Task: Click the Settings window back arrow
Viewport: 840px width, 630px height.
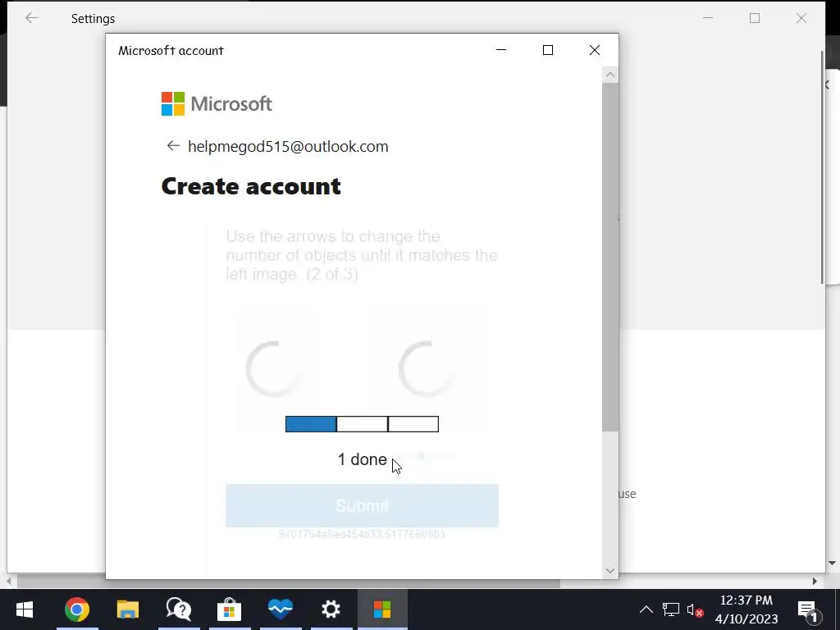Action: pos(32,18)
